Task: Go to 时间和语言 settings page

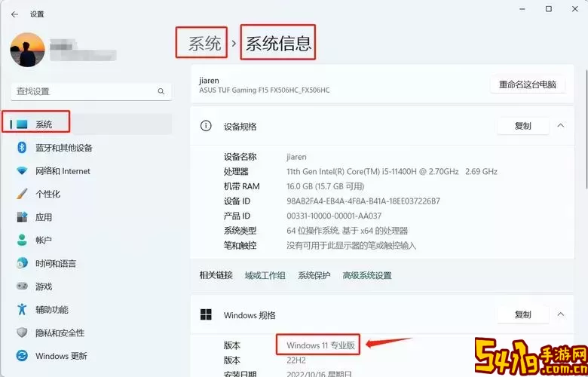Action: [x=56, y=263]
